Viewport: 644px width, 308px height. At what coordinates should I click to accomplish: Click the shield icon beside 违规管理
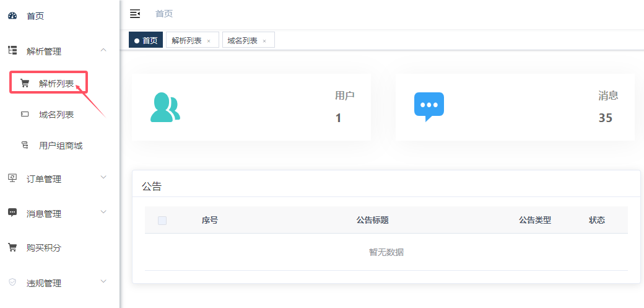[12, 283]
